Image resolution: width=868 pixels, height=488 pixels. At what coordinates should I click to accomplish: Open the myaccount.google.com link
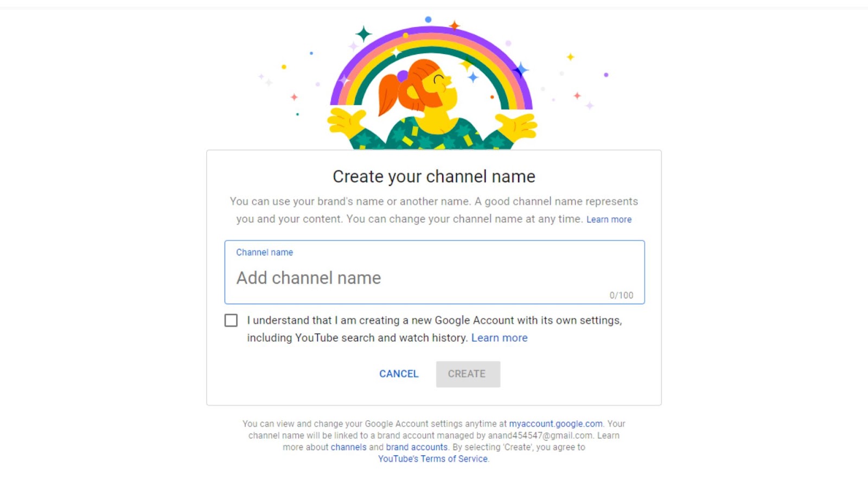point(556,424)
